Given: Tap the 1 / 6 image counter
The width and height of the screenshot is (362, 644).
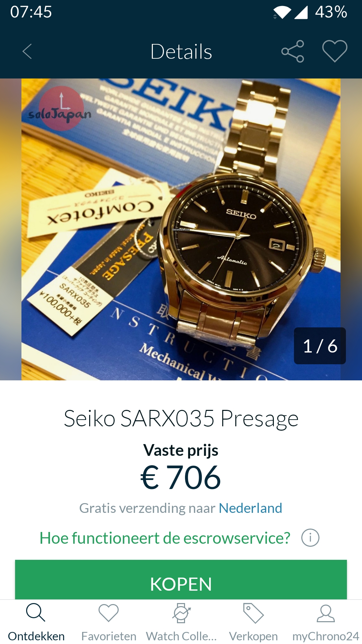Looking at the screenshot, I should (320, 346).
